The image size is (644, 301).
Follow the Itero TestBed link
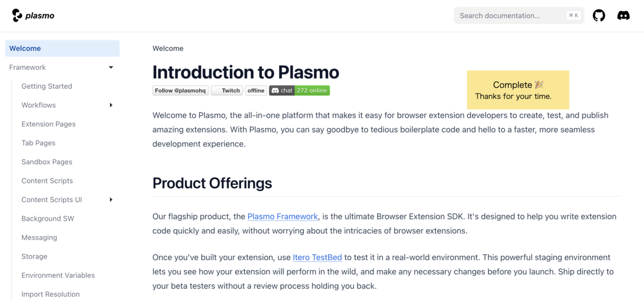(317, 258)
